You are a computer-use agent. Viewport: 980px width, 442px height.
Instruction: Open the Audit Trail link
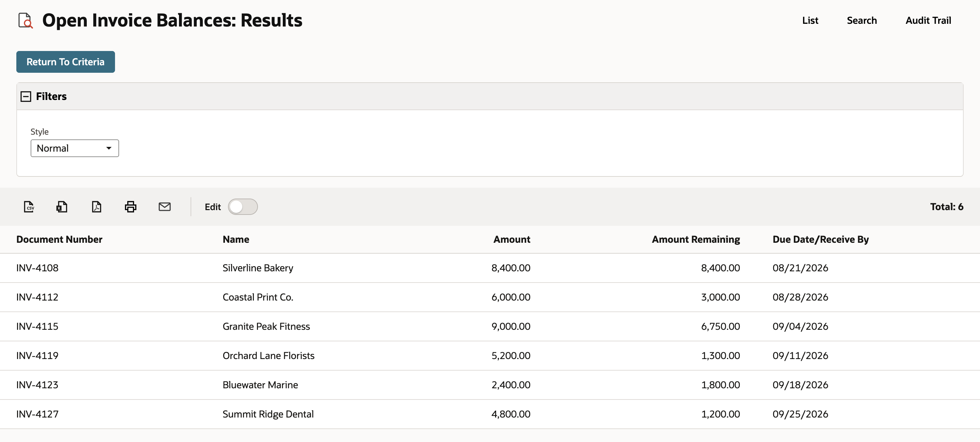[928, 20]
